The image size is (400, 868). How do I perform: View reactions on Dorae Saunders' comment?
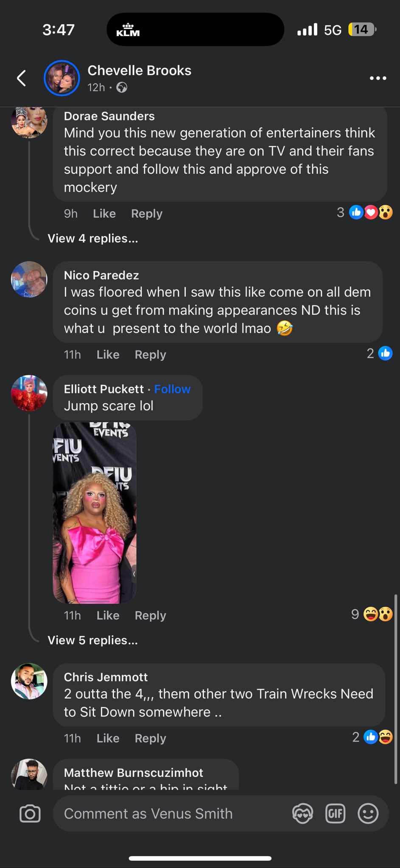365,212
